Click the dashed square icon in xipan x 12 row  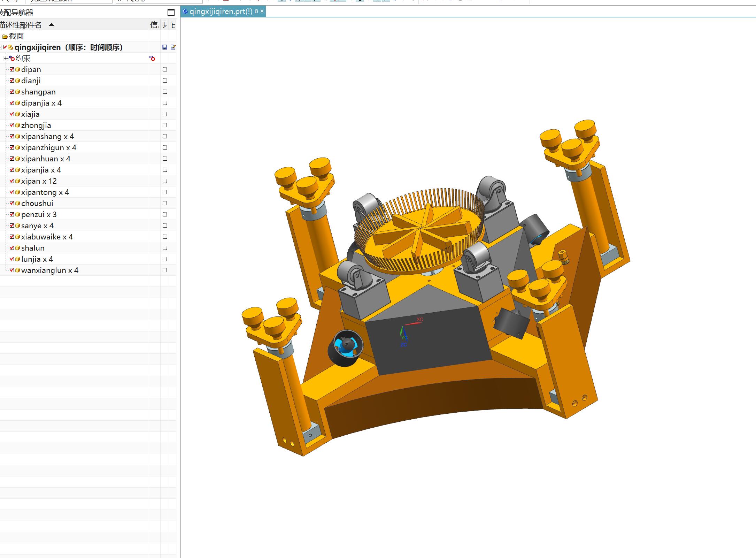(x=165, y=181)
